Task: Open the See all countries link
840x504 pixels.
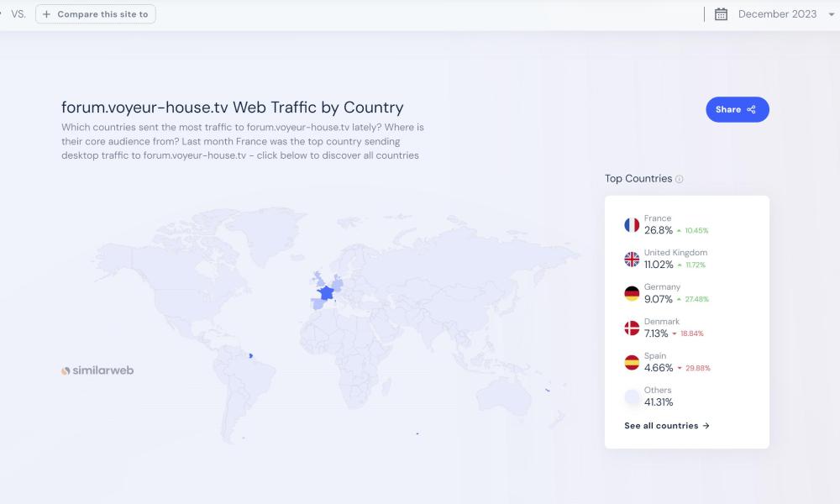Action: 667,426
